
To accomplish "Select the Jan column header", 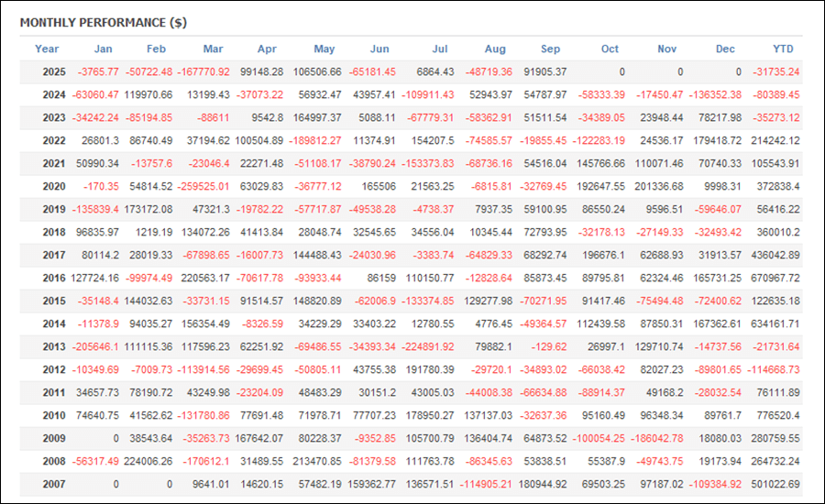I will 105,49.
